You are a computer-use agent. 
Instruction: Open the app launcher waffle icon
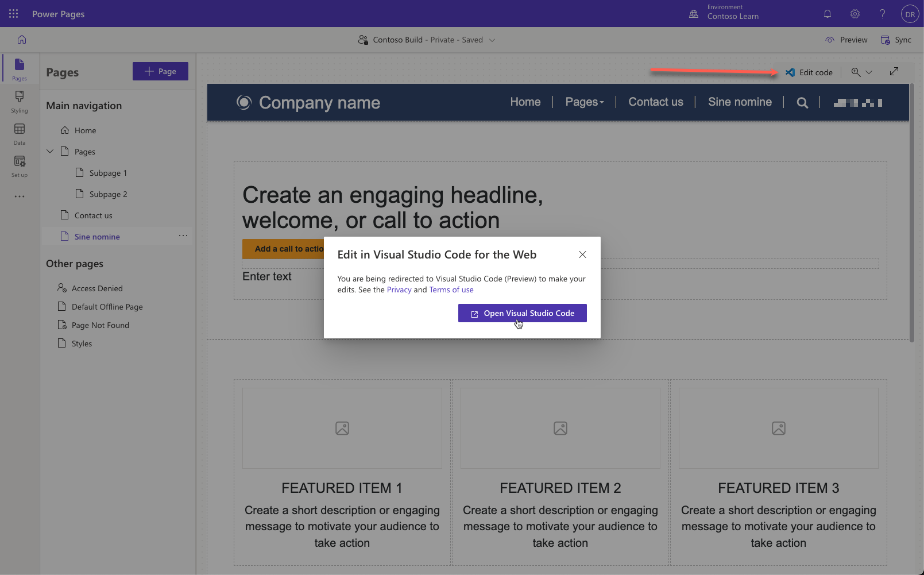[x=14, y=14]
